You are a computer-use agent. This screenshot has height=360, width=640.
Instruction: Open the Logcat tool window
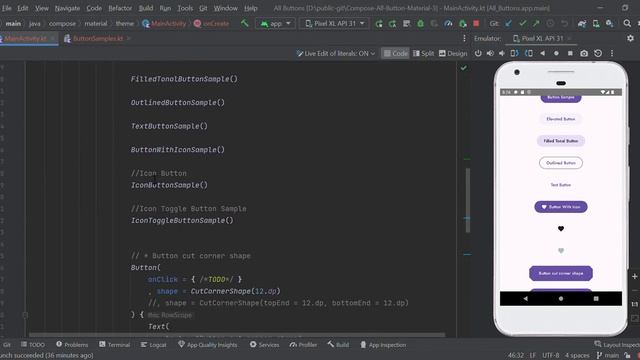click(153, 345)
